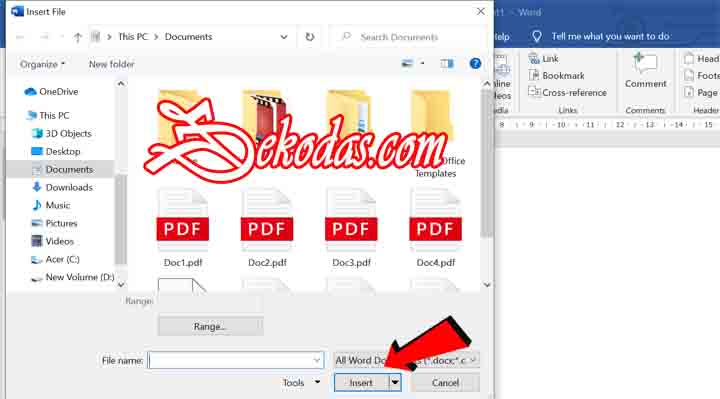Image resolution: width=720 pixels, height=399 pixels.
Task: Click Header in Word's ribbon
Action: (x=702, y=59)
